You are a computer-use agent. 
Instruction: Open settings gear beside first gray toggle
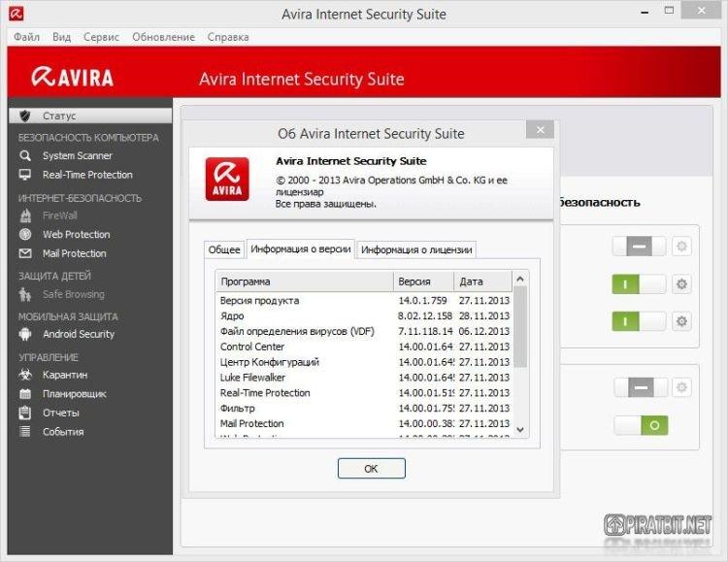pyautogui.click(x=681, y=247)
